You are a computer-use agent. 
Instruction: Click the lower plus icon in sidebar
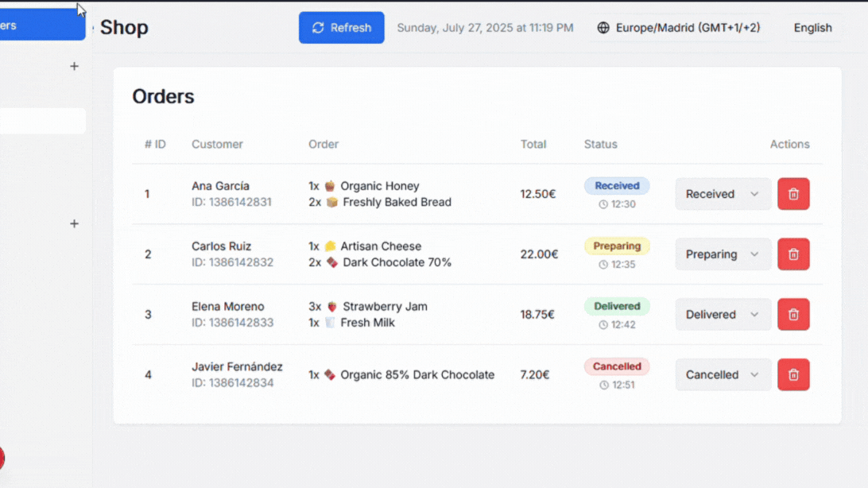pos(74,224)
